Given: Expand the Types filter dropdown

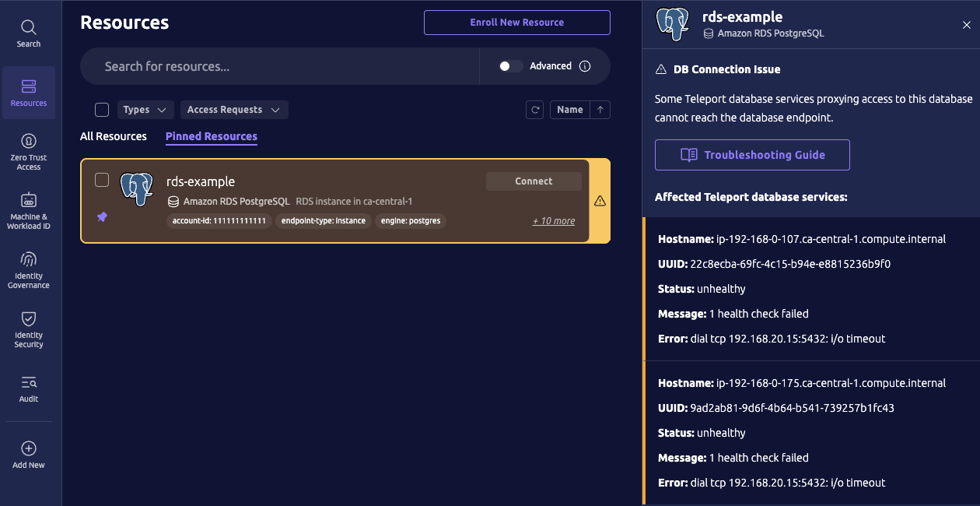Looking at the screenshot, I should coord(145,110).
